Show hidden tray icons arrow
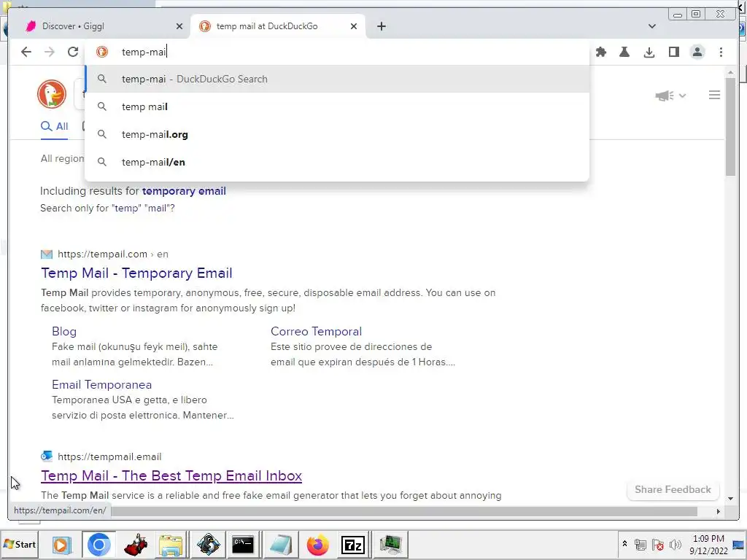Screen dimensions: 747x560 click(624, 544)
